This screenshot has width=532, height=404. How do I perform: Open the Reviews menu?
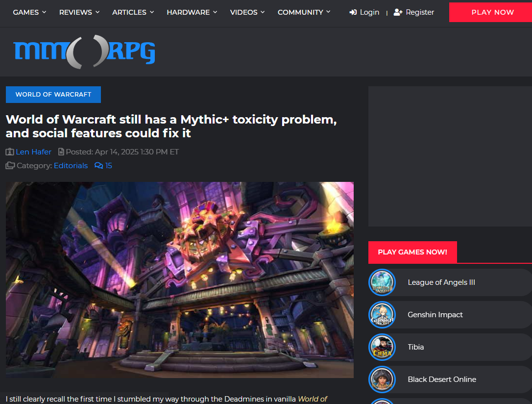[x=79, y=12]
